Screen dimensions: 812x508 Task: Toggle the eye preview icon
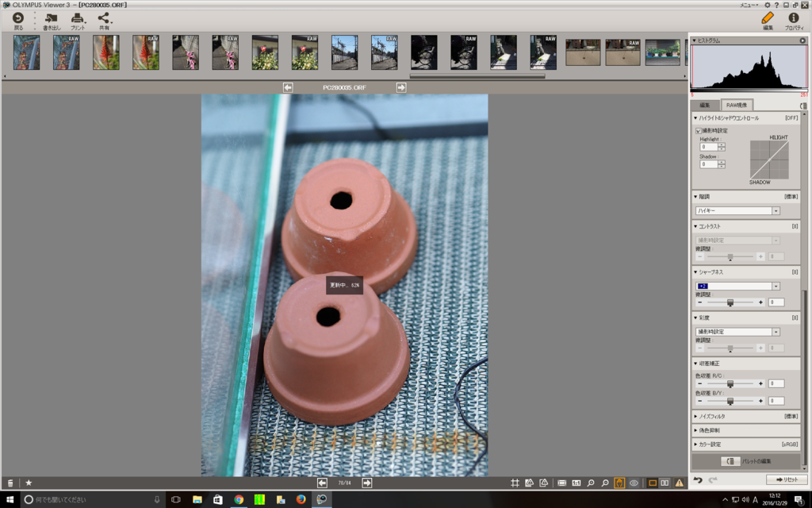[634, 483]
